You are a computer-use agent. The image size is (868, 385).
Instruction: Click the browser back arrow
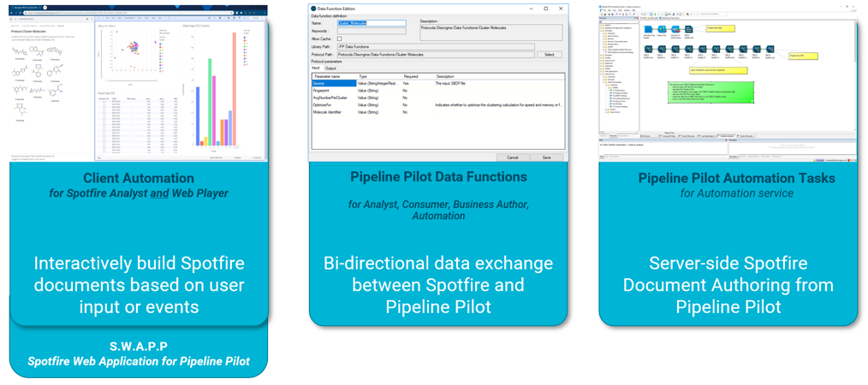11,13
